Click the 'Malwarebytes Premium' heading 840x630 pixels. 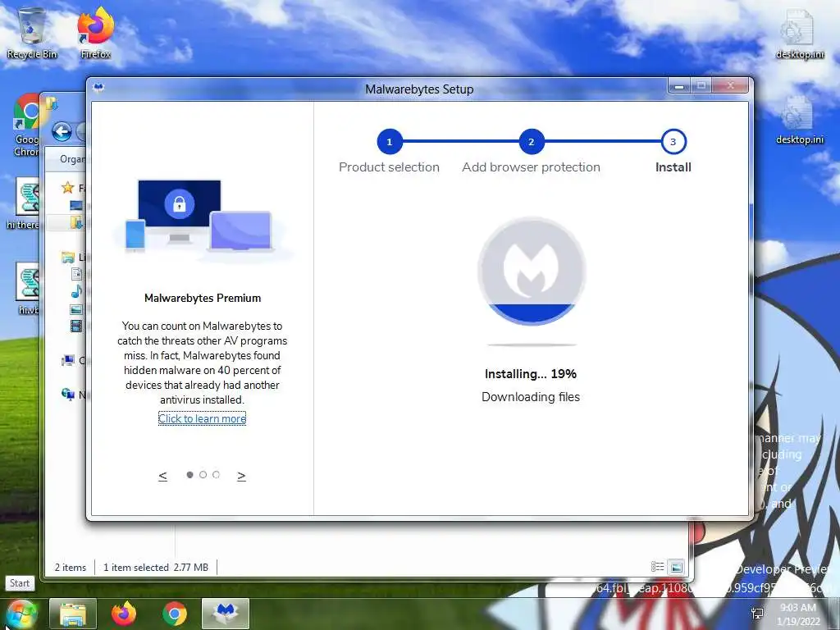[203, 298]
